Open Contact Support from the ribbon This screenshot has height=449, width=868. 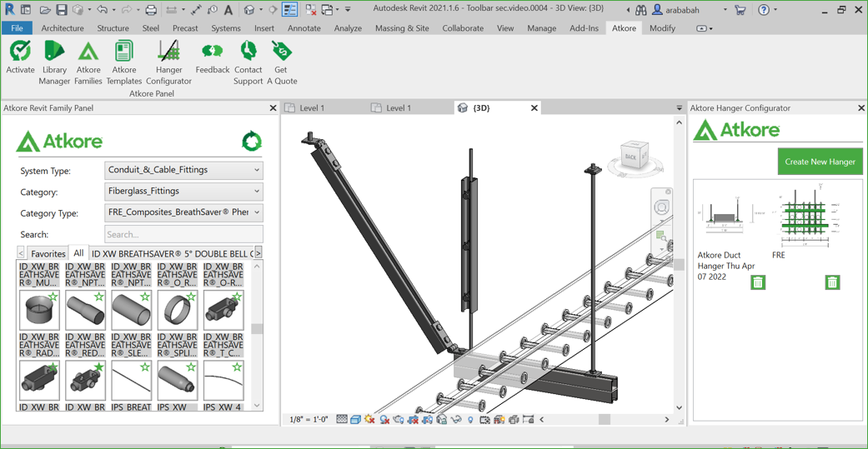[248, 52]
